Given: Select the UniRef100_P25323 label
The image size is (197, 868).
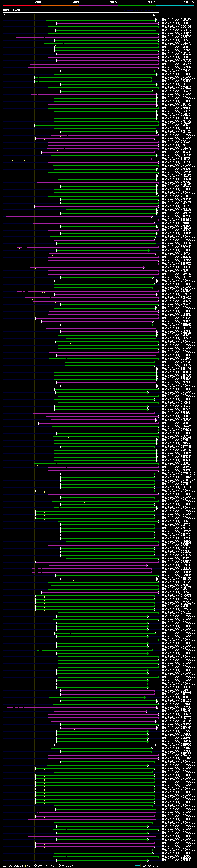Looking at the screenshot, I should coord(177,50).
